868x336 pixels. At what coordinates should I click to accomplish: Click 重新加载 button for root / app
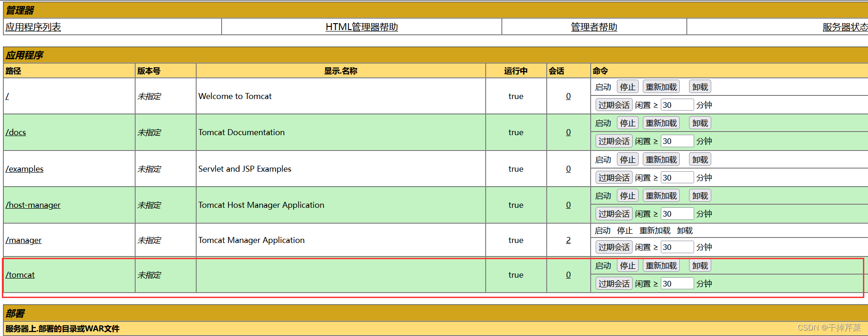point(661,87)
